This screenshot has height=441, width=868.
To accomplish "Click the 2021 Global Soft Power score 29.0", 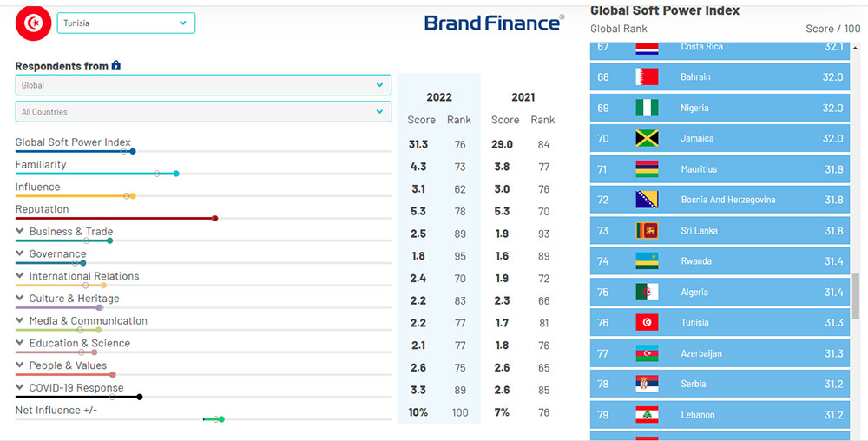I will tap(502, 144).
